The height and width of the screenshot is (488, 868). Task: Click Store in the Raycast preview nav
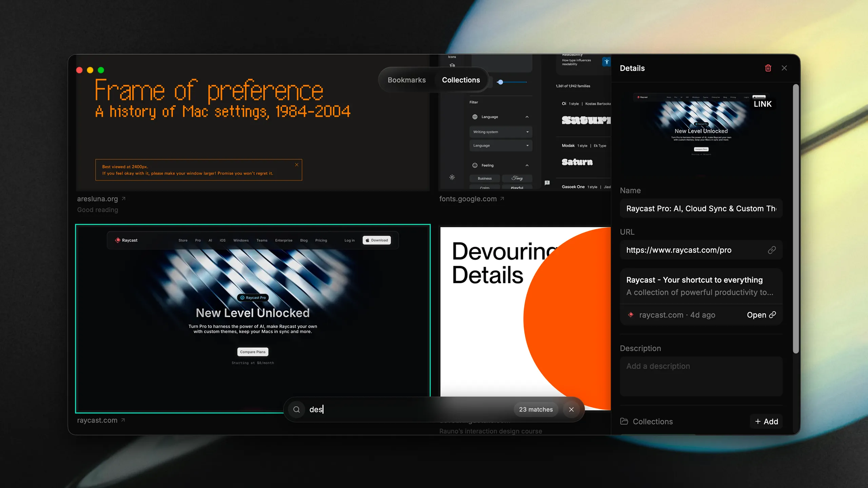[183, 240]
